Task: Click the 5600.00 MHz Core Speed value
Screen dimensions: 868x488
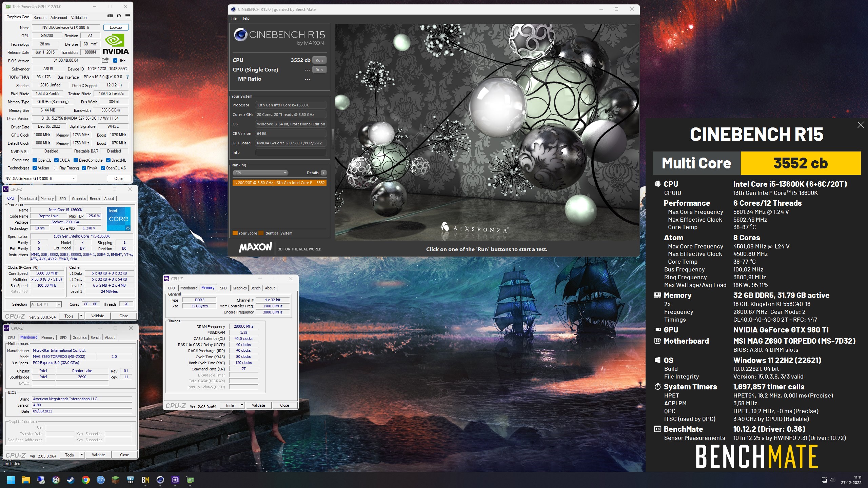Action: point(47,273)
